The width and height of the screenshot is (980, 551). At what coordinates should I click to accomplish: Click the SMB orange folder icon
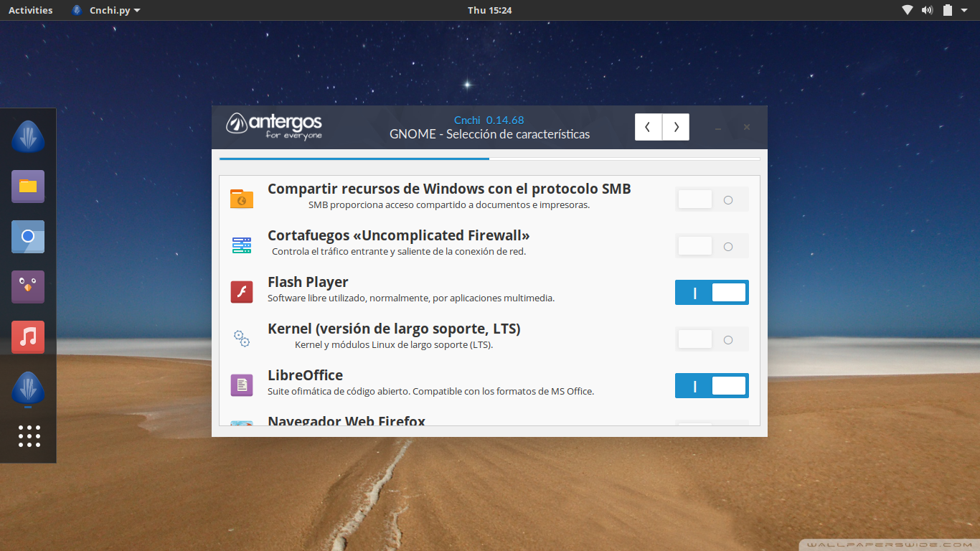tap(242, 198)
